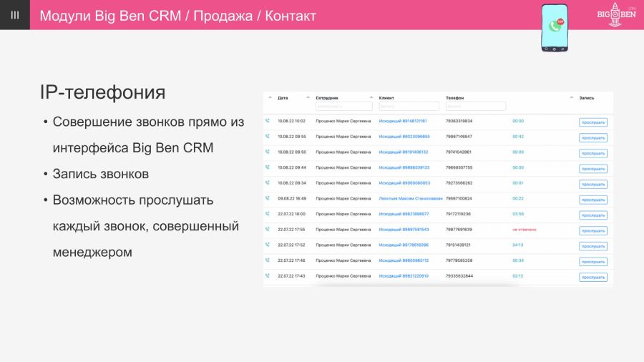The image size is (644, 362).
Task: Listen to the 22.07.22 17:52 call recording
Action: [x=593, y=246]
